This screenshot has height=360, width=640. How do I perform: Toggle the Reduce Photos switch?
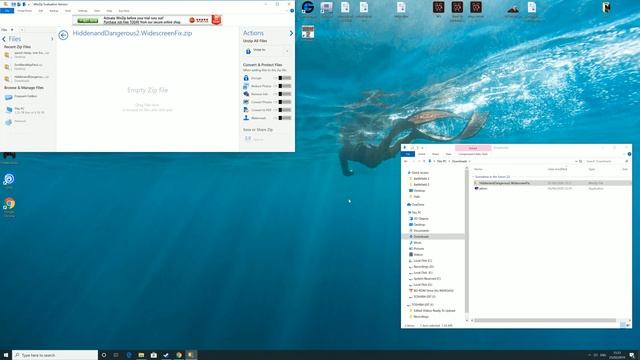[285, 86]
